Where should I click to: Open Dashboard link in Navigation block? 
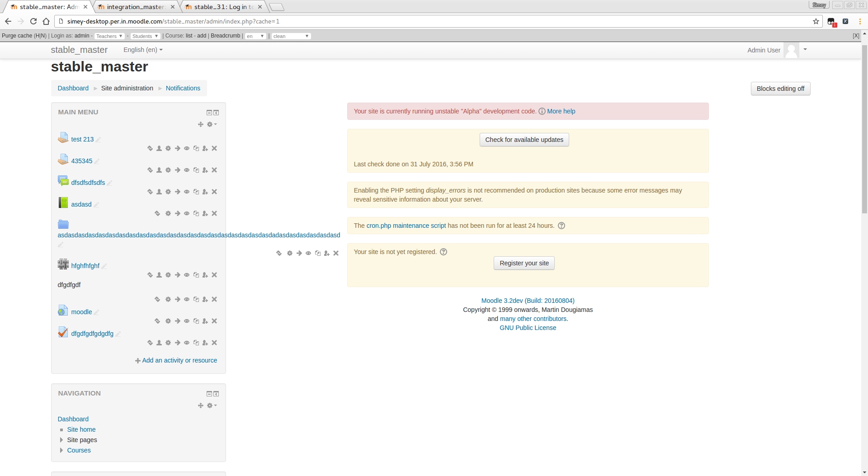[73, 419]
